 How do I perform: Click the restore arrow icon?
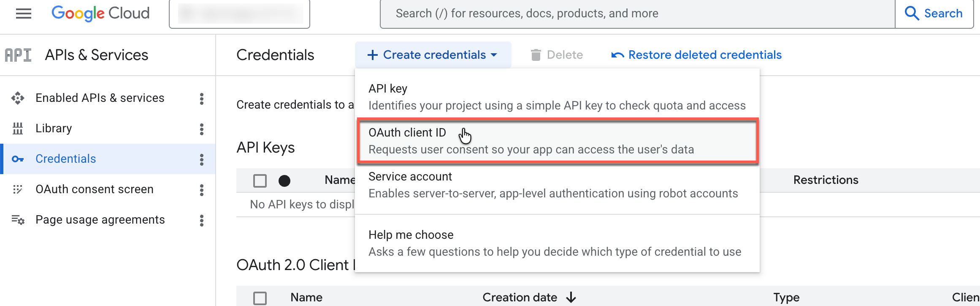[617, 55]
